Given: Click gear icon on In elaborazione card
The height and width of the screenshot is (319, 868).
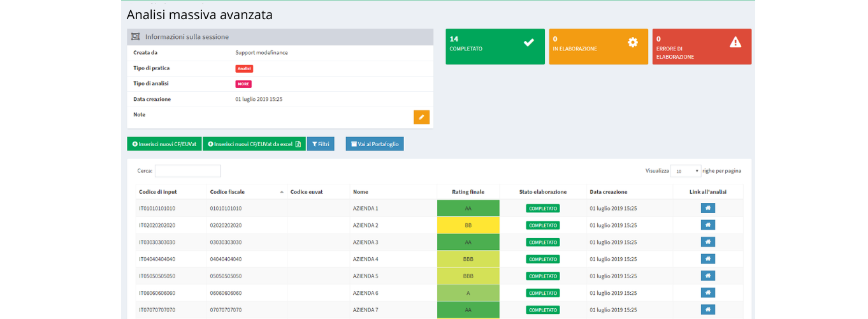Looking at the screenshot, I should point(632,42).
